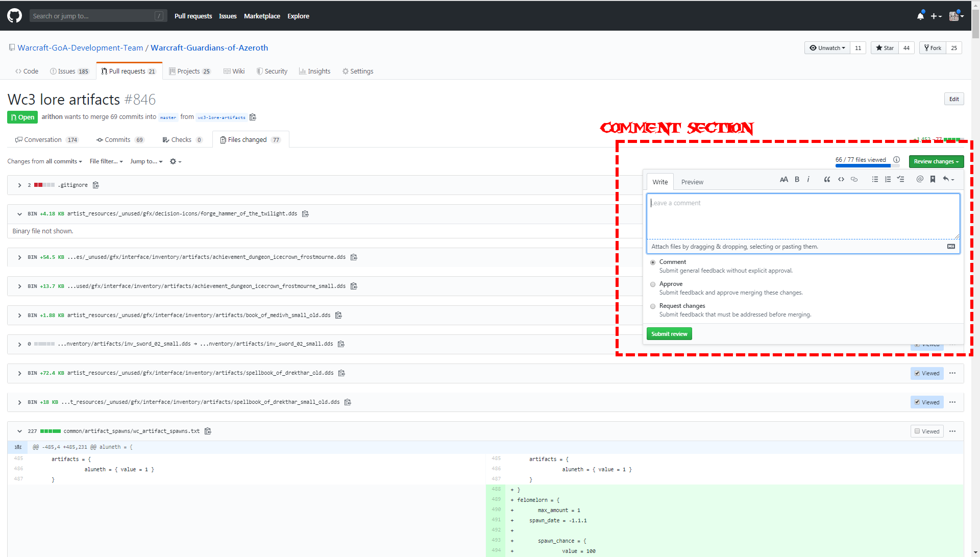This screenshot has width=980, height=557.
Task: Collapse the forge_hammer_of_the_twilight.dds file
Action: 19,214
